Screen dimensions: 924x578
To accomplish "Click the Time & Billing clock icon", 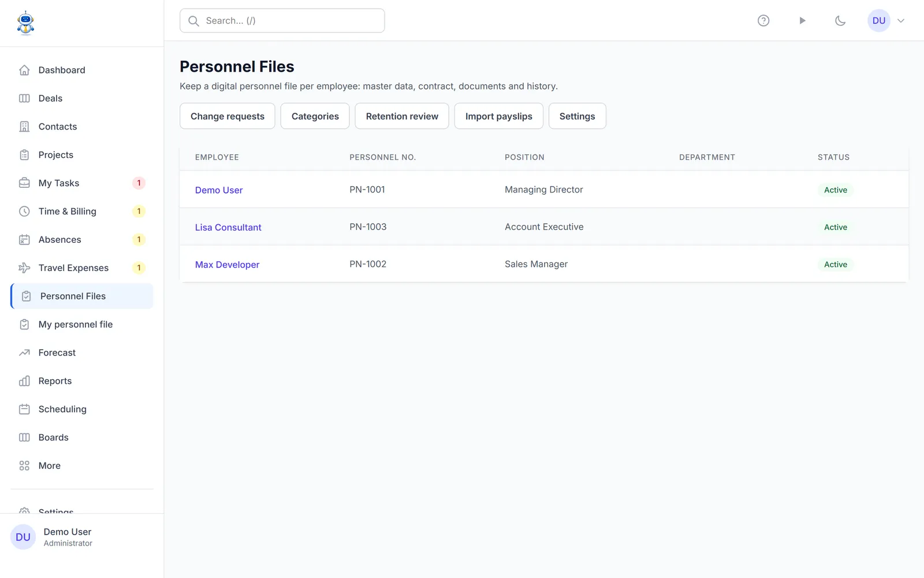I will click(24, 212).
